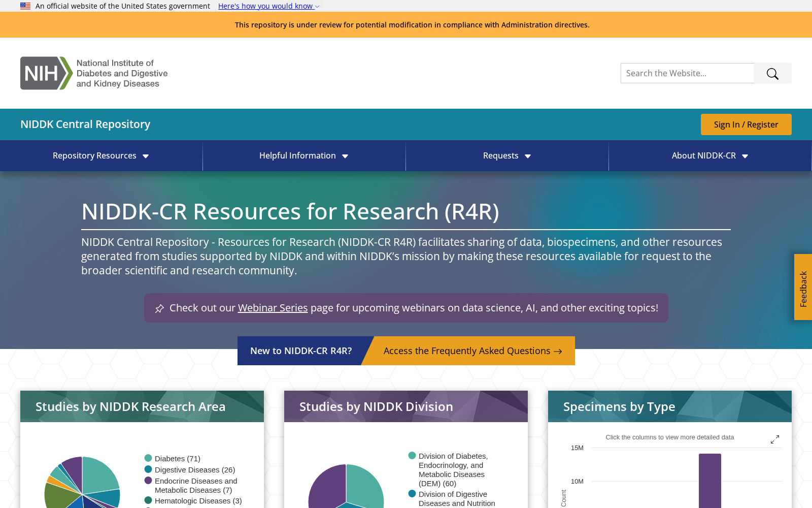Focus the Search the Website field
Screen dimensions: 812x508
[x=687, y=73]
